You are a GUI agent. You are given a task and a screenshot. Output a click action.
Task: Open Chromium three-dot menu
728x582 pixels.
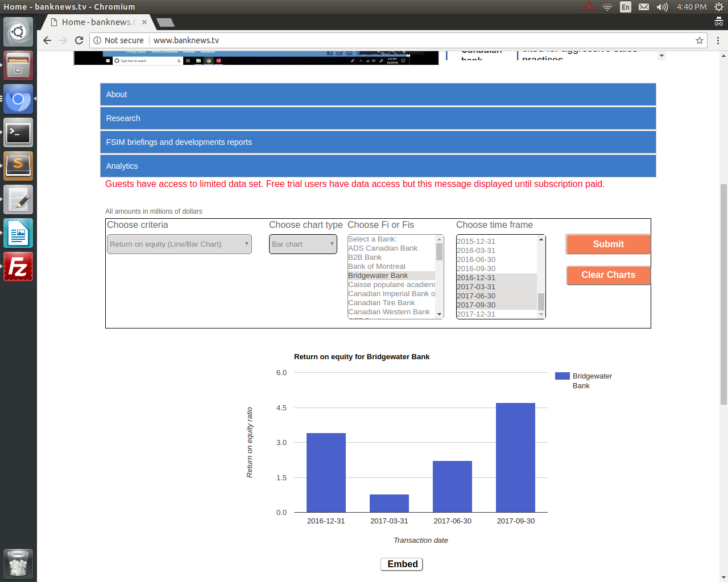point(718,40)
